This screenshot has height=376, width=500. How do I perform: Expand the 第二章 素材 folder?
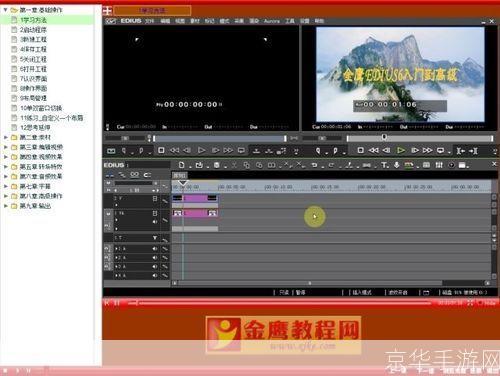5,137
